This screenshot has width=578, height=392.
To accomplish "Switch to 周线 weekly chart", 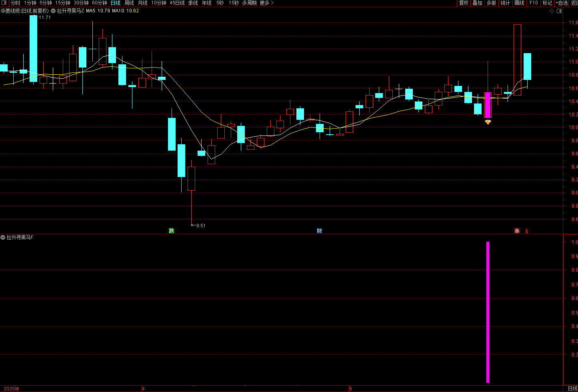I will (x=129, y=3).
